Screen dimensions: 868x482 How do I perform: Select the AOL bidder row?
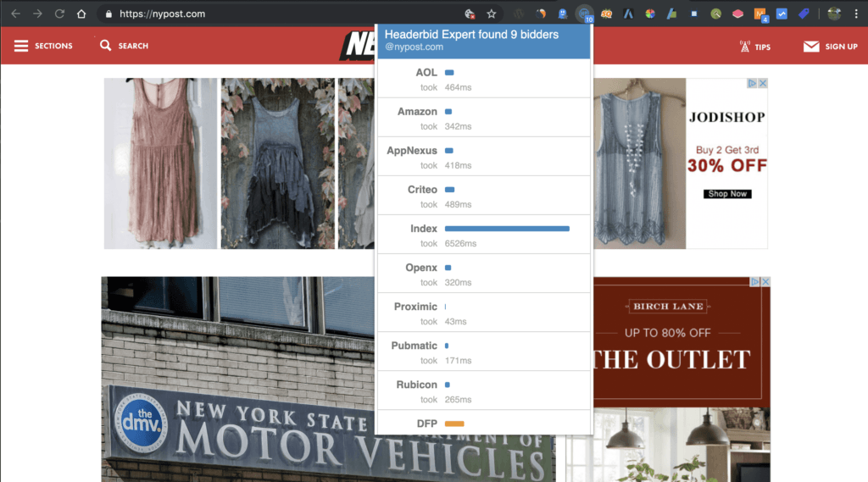tap(484, 79)
